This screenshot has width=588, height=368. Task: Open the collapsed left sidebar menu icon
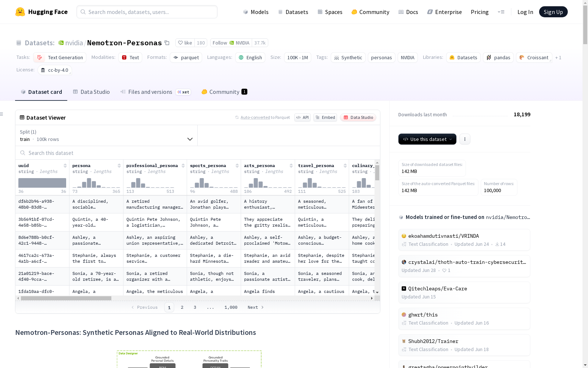[x=1, y=114]
